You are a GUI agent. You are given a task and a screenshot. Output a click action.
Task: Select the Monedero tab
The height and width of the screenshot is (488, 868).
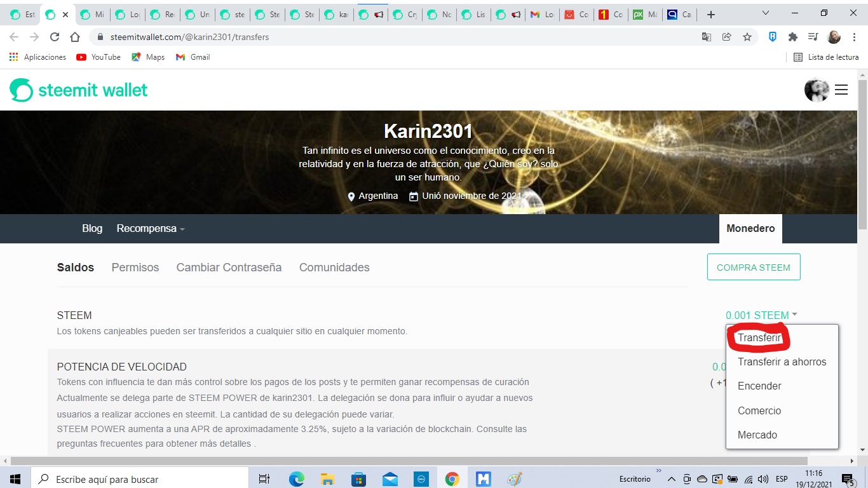(x=750, y=229)
